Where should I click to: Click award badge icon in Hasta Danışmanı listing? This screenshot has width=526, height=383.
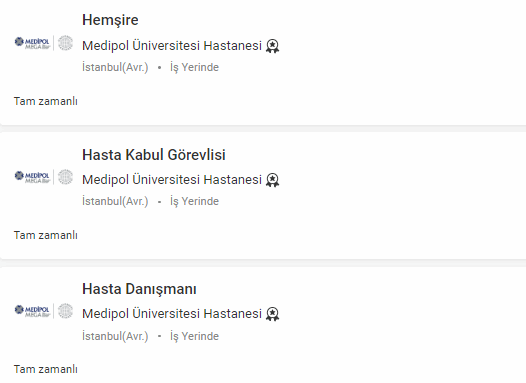tap(272, 314)
